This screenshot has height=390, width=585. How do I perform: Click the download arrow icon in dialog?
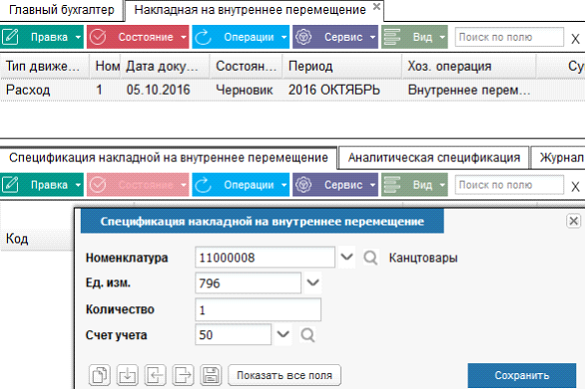point(127,375)
